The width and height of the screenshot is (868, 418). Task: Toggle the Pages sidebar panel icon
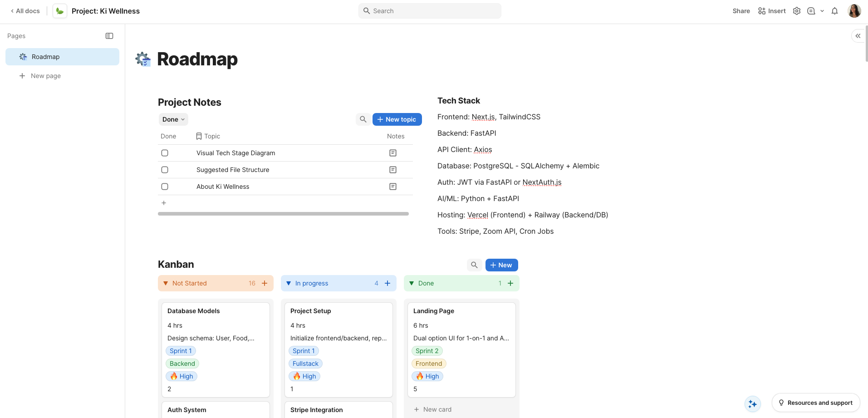[x=109, y=36]
